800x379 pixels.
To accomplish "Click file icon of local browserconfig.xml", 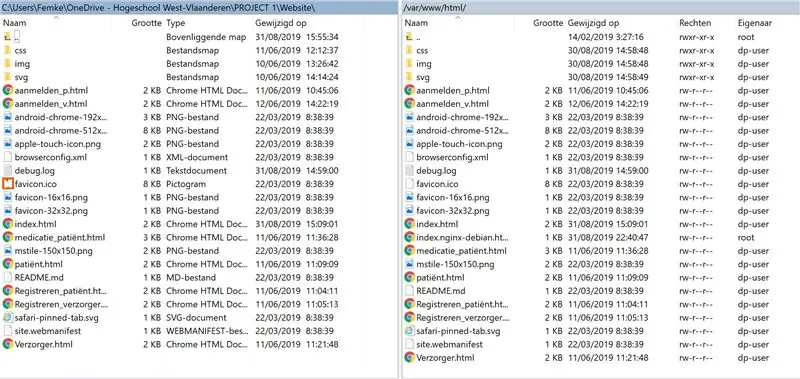I will tap(8, 157).
